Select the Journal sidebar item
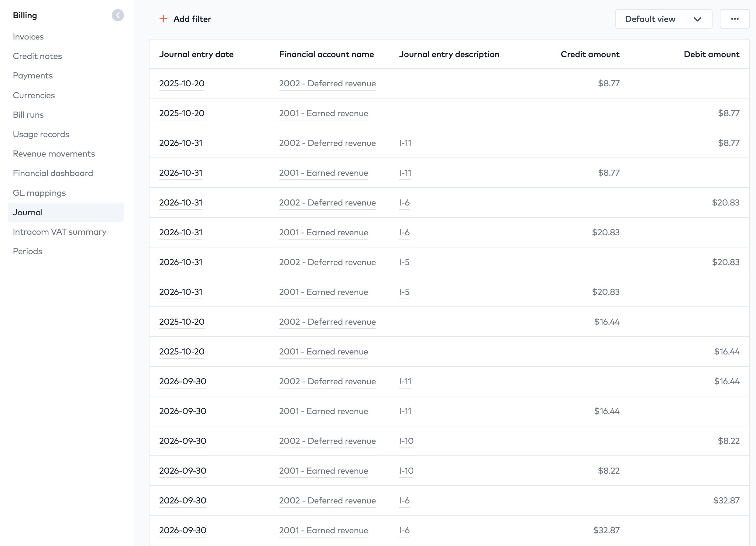Image resolution: width=756 pixels, height=546 pixels. point(66,212)
